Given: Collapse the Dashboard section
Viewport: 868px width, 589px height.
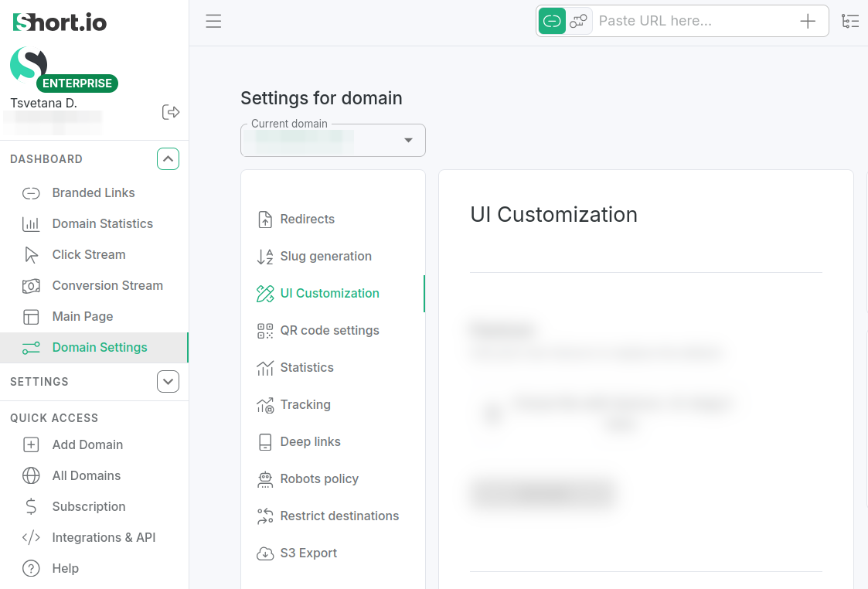Looking at the screenshot, I should 168,159.
